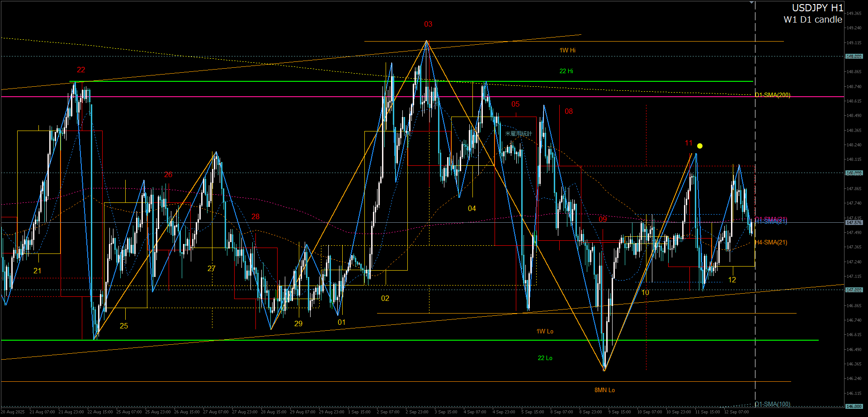Click the red day label '05'

pyautogui.click(x=515, y=104)
